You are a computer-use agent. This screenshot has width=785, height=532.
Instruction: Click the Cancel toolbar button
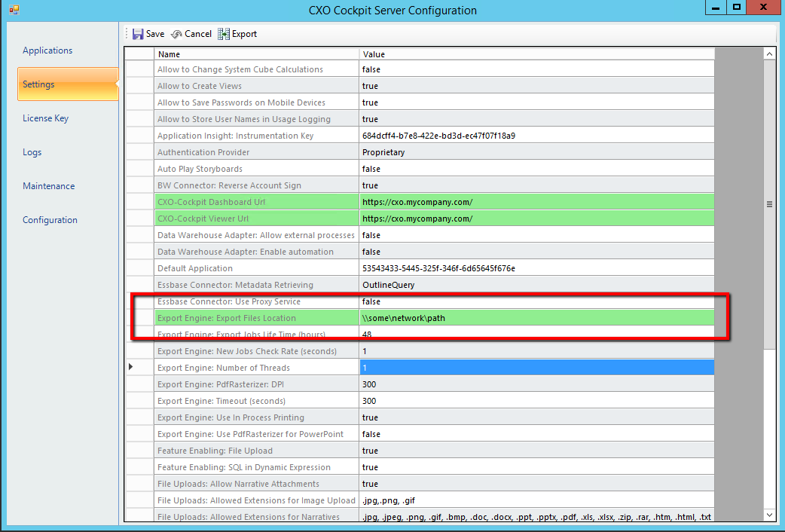pos(191,34)
